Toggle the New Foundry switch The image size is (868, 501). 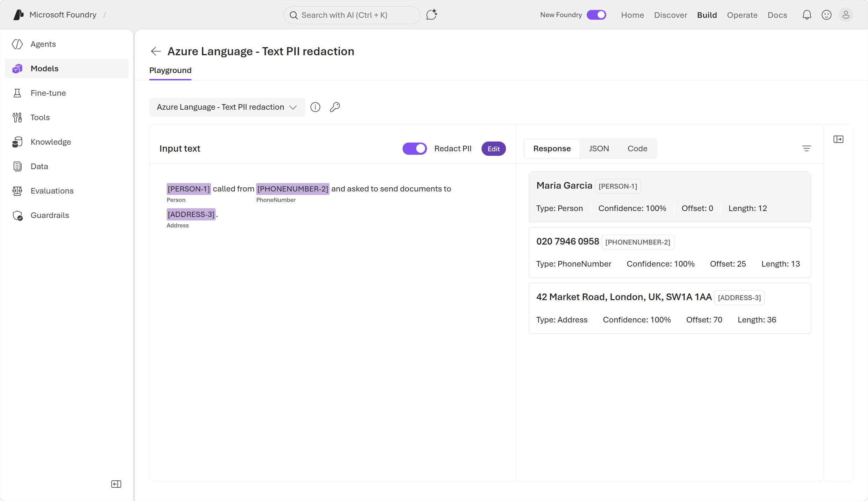[x=596, y=15]
